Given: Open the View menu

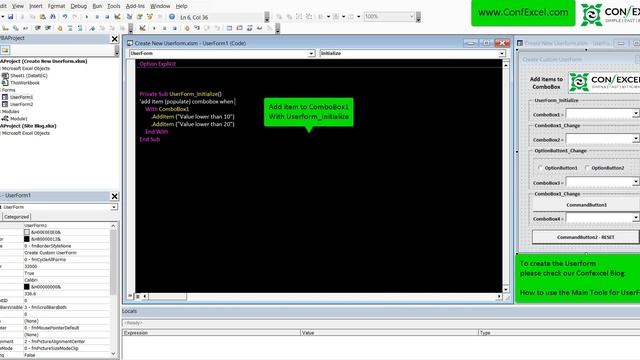Looking at the screenshot, I should point(18,6).
